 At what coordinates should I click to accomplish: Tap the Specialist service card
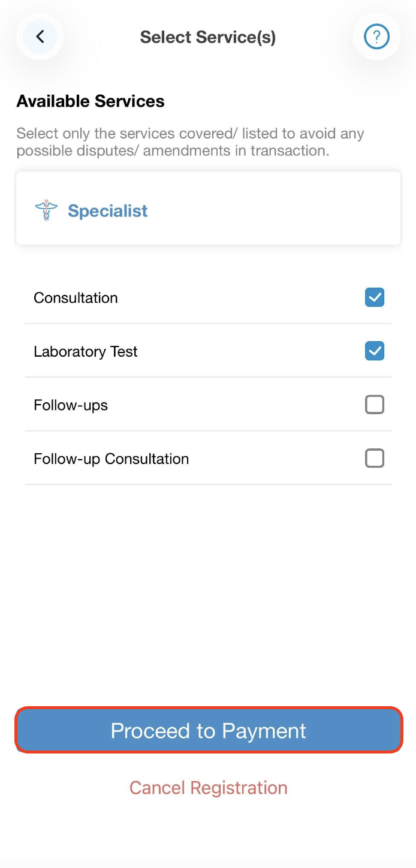270,209
